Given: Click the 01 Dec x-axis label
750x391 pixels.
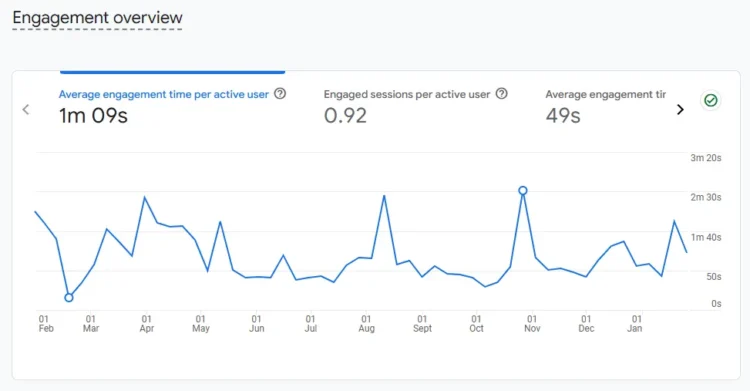Looking at the screenshot, I should [x=586, y=324].
